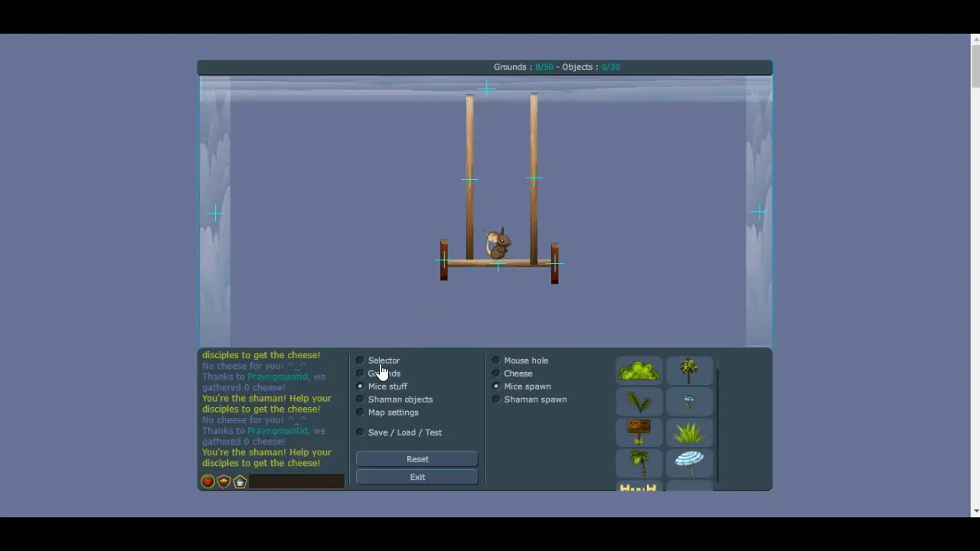Pick the palm tree decoration
The image size is (980, 551).
639,463
